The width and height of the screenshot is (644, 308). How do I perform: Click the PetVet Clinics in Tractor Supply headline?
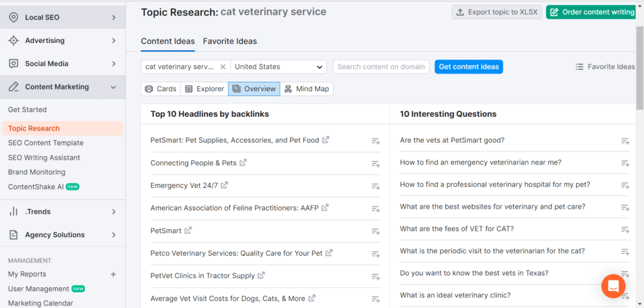click(203, 276)
